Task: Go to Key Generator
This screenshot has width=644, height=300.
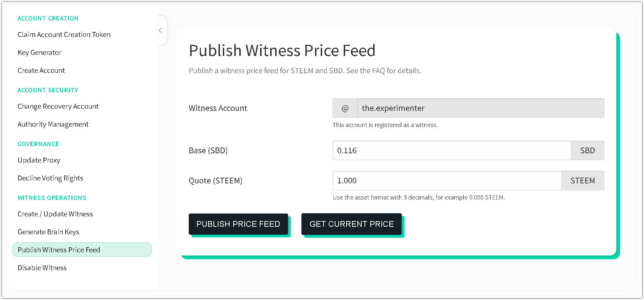Action: coord(39,52)
